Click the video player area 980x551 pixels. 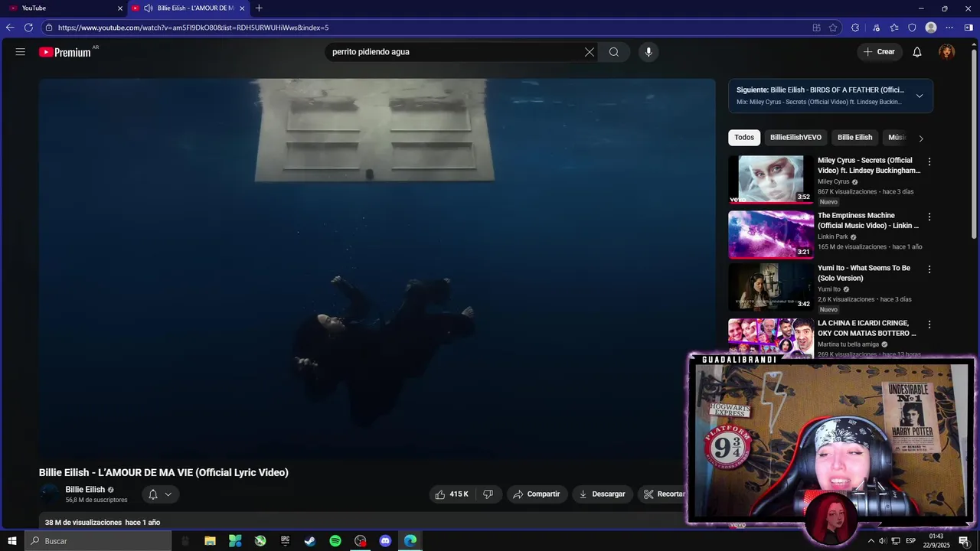pos(377,269)
